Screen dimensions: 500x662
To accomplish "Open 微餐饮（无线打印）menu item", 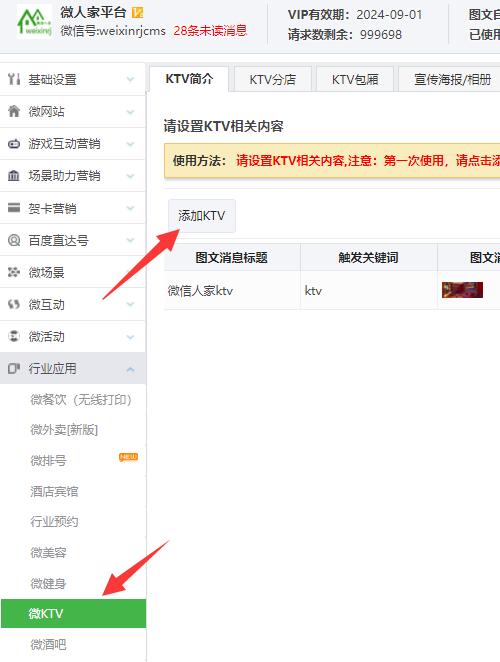I will 81,399.
